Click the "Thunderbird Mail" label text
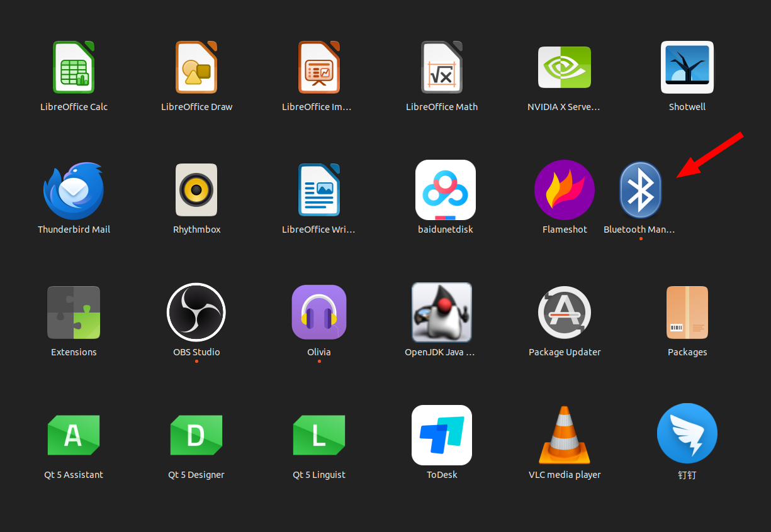This screenshot has height=532, width=771. click(x=74, y=230)
